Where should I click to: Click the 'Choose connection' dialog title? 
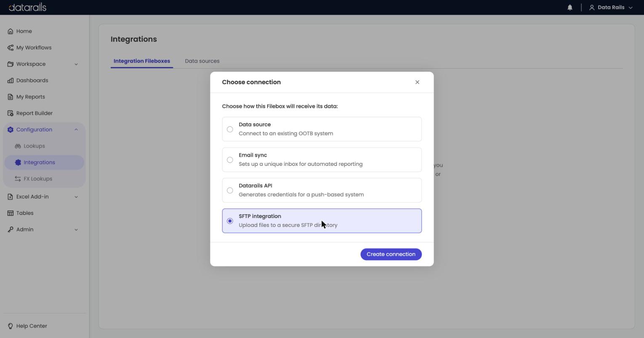(x=251, y=82)
